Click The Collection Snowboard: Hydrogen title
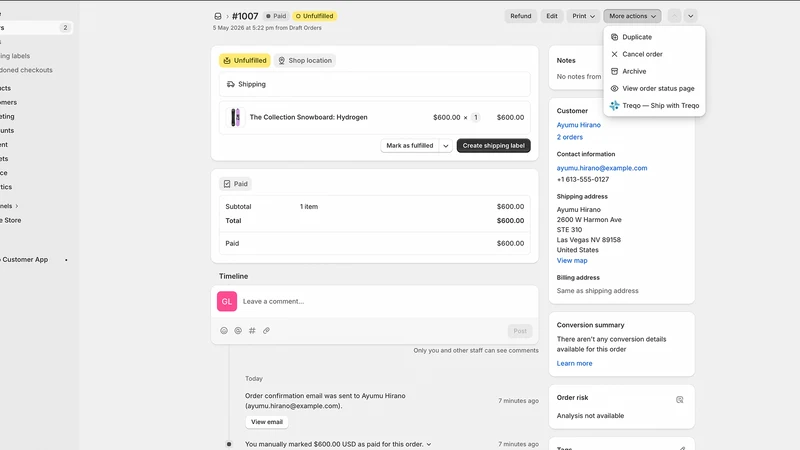Image resolution: width=800 pixels, height=450 pixels. tap(308, 117)
